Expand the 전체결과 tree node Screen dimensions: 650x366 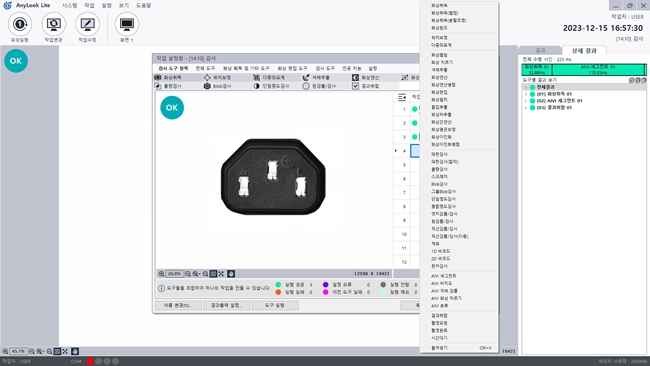click(526, 87)
